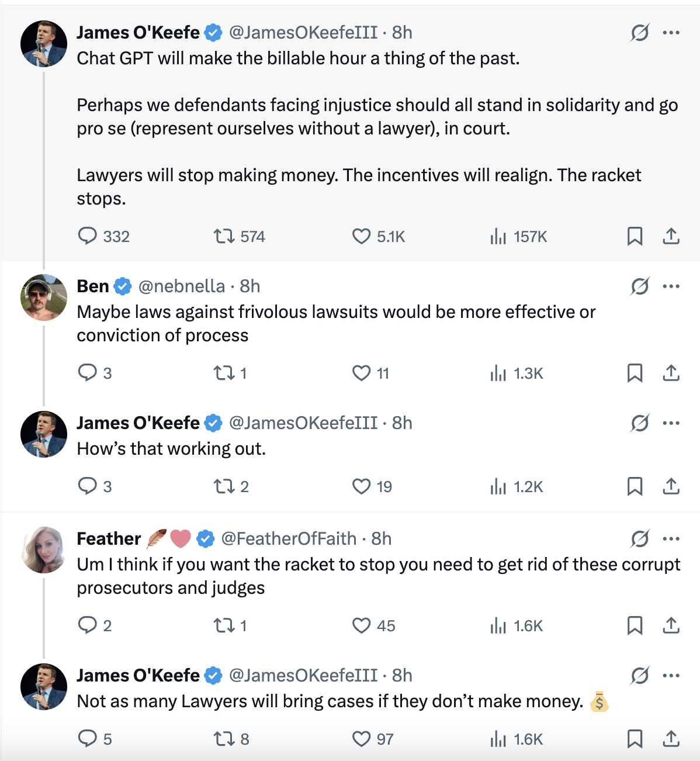This screenshot has width=700, height=761.
Task: Share the last tweet about Lawyers bringing cases
Action: pos(671,739)
